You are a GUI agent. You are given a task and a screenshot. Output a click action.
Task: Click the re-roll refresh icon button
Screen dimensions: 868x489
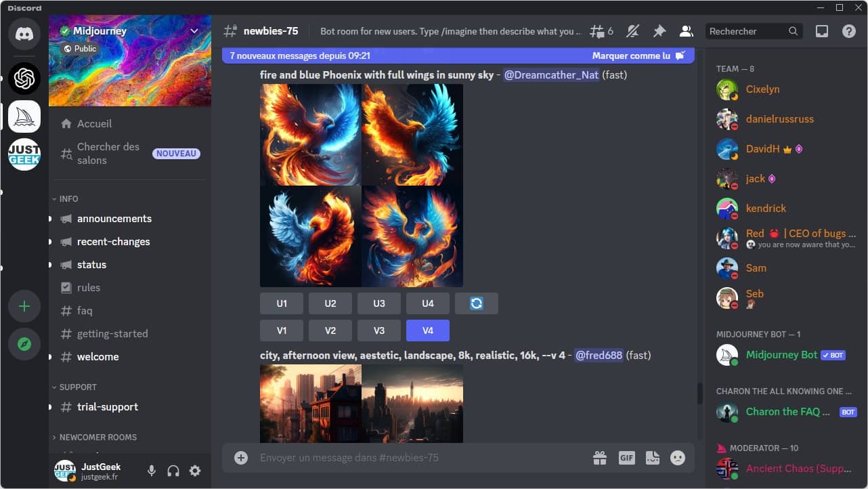tap(477, 303)
